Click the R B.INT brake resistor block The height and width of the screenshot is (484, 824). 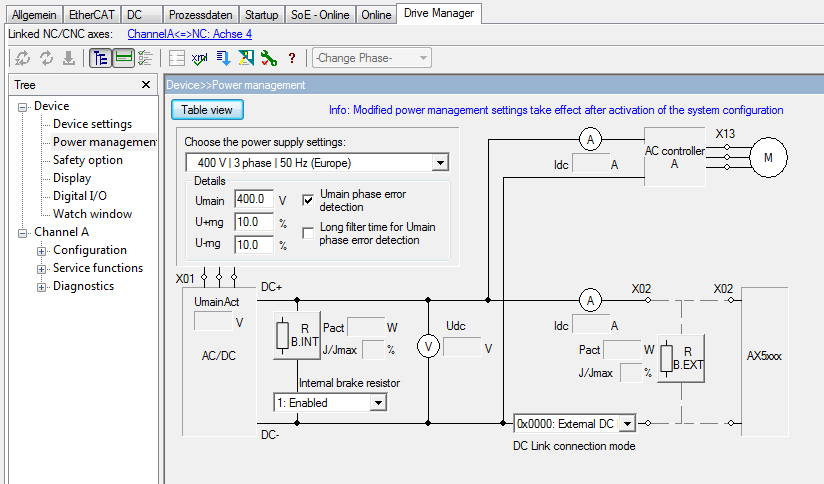[x=297, y=335]
